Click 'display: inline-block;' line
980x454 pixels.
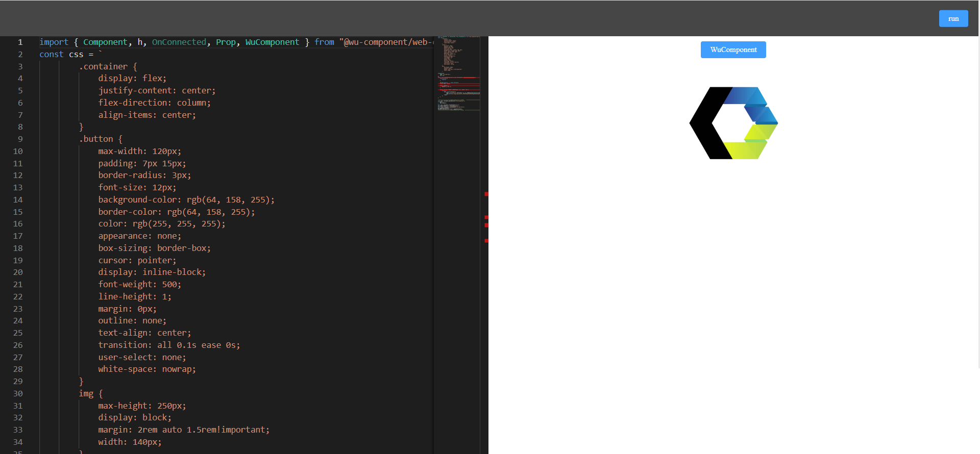pos(152,272)
